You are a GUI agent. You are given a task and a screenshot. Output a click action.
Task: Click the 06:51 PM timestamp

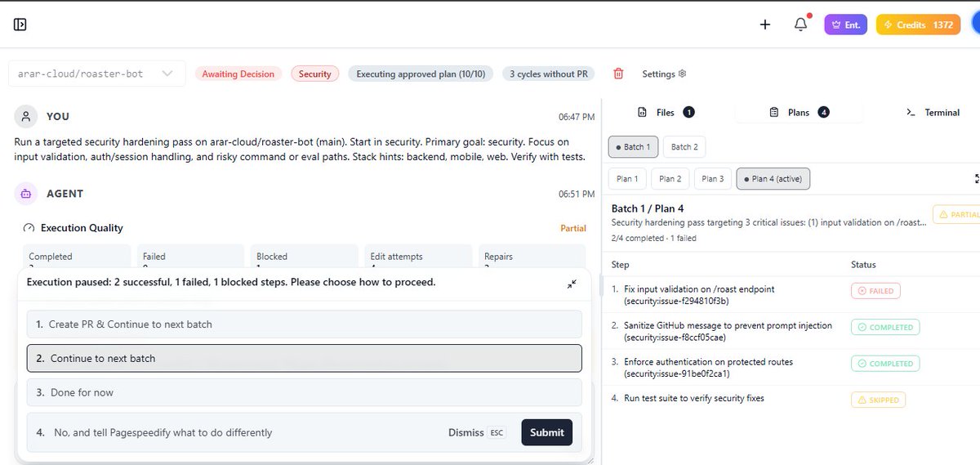coord(577,194)
